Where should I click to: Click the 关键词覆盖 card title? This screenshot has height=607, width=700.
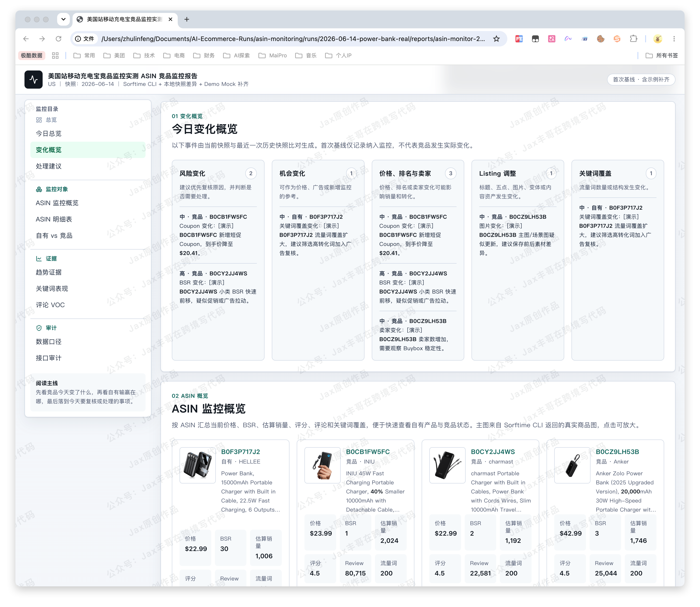pos(595,173)
